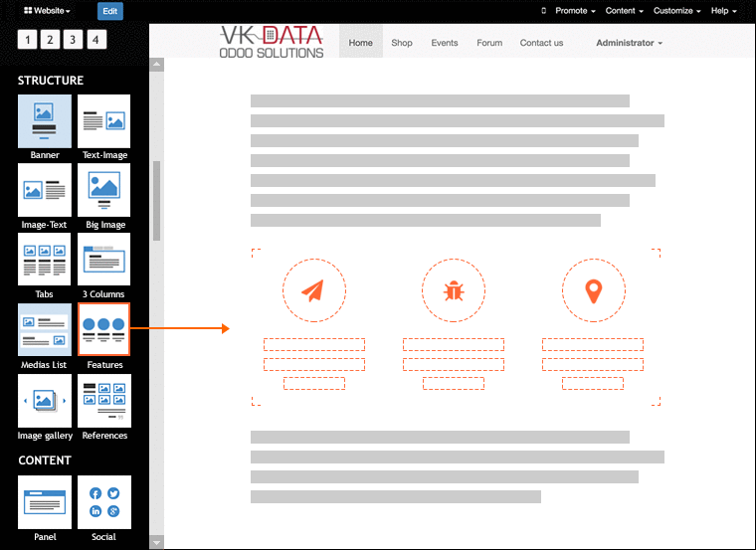Click the blue Edit button
Viewport: 756px width, 550px height.
pos(110,11)
